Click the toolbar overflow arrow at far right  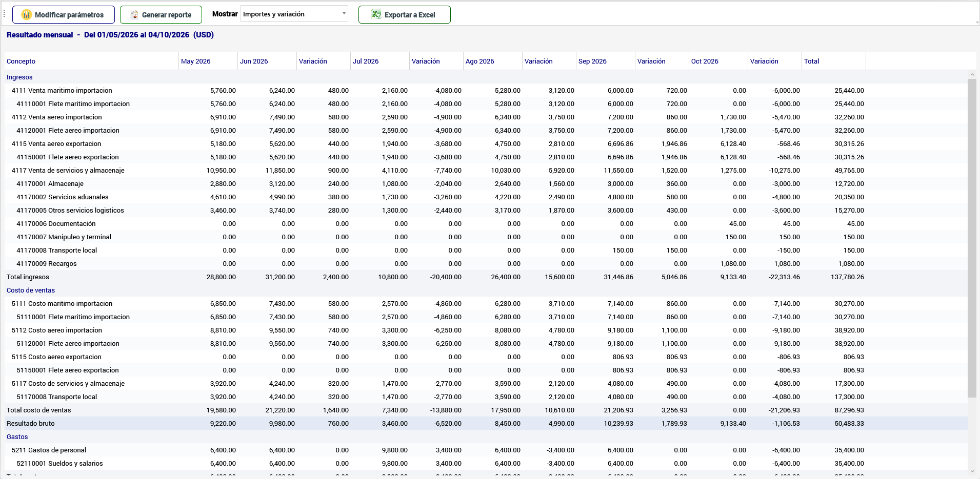coord(977,23)
